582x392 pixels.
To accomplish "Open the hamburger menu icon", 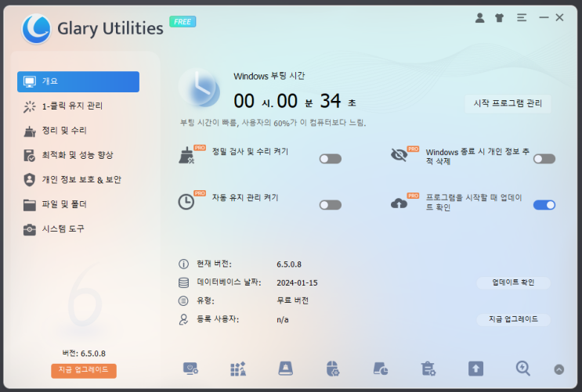I will pos(522,17).
